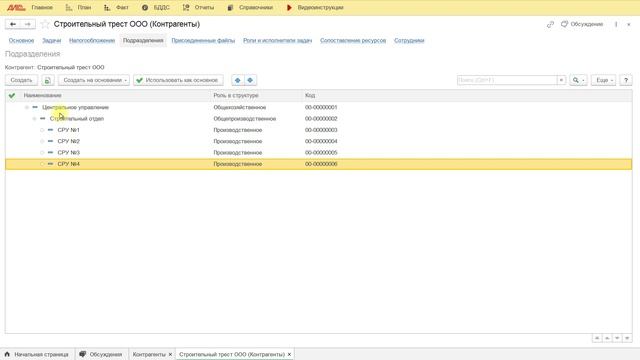This screenshot has width=640, height=360.
Task: Open БДДС section in top menu
Action: coord(156,7)
